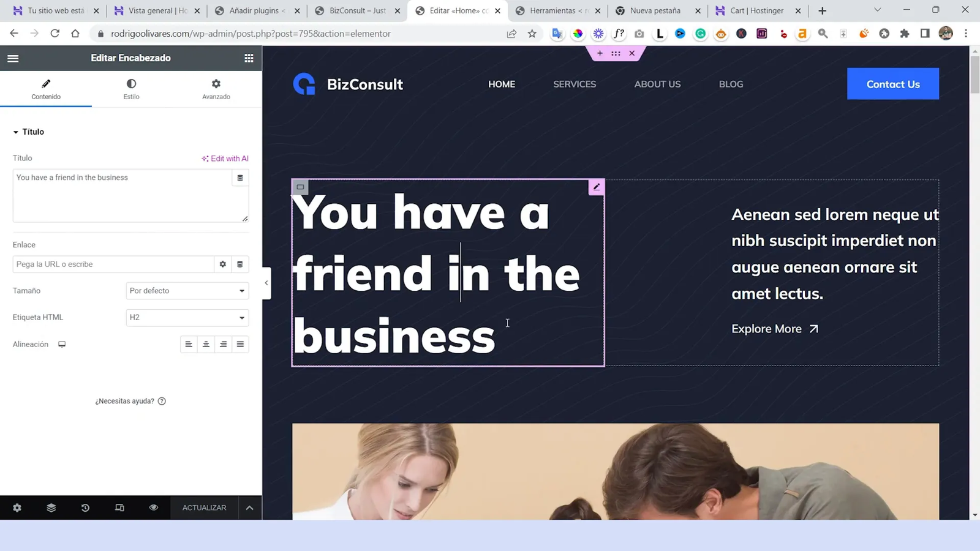Click the Edit with AI link
Viewport: 980px width, 551px height.
[x=225, y=158]
